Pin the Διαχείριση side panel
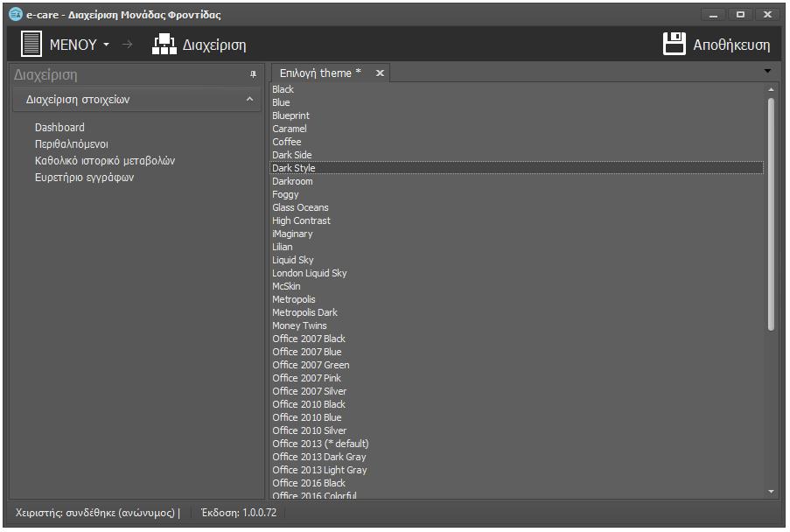 [x=253, y=74]
